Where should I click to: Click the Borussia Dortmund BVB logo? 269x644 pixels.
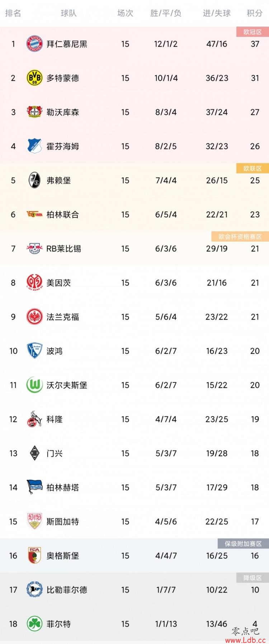(x=35, y=78)
